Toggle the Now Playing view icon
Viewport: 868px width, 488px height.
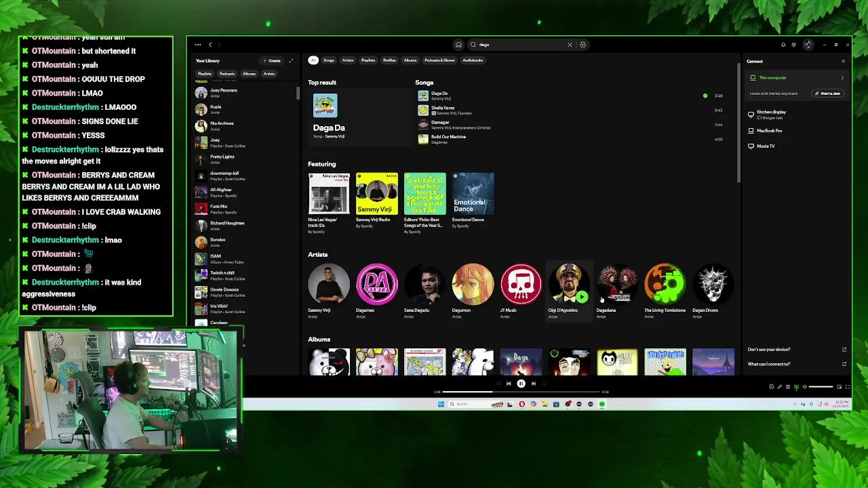pos(771,386)
